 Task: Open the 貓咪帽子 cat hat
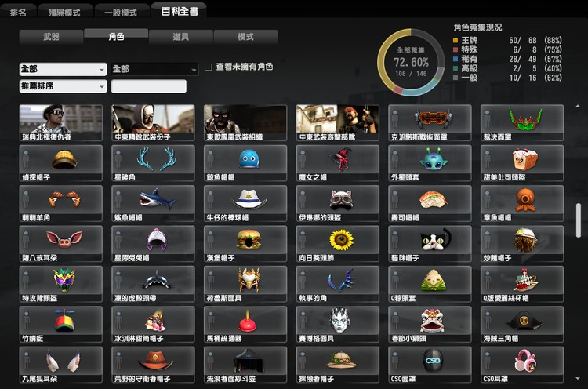tap(430, 244)
